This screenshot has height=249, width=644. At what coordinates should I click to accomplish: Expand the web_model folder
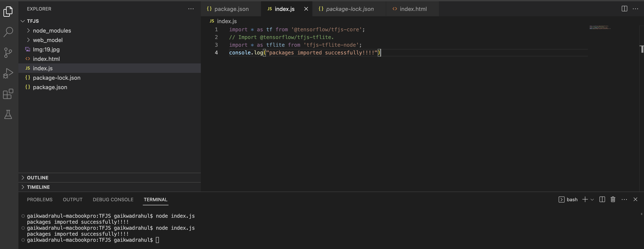point(48,40)
